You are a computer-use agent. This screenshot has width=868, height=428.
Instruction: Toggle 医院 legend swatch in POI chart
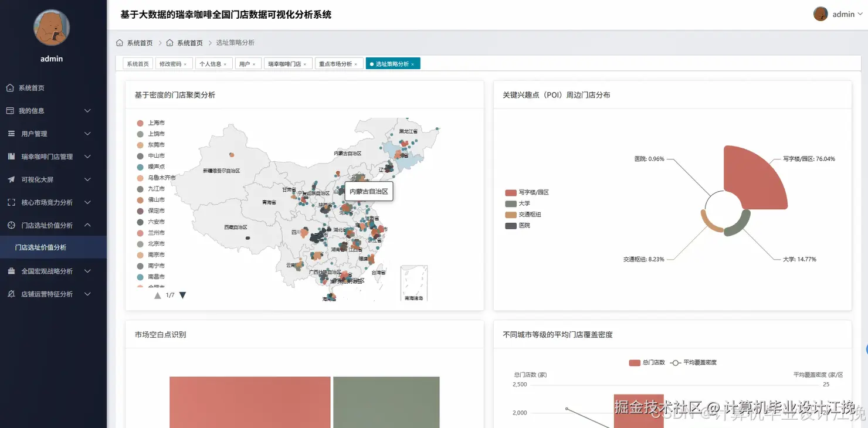pyautogui.click(x=510, y=226)
